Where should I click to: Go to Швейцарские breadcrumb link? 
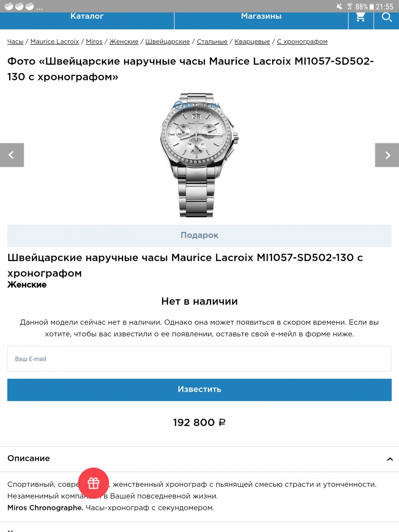click(167, 42)
